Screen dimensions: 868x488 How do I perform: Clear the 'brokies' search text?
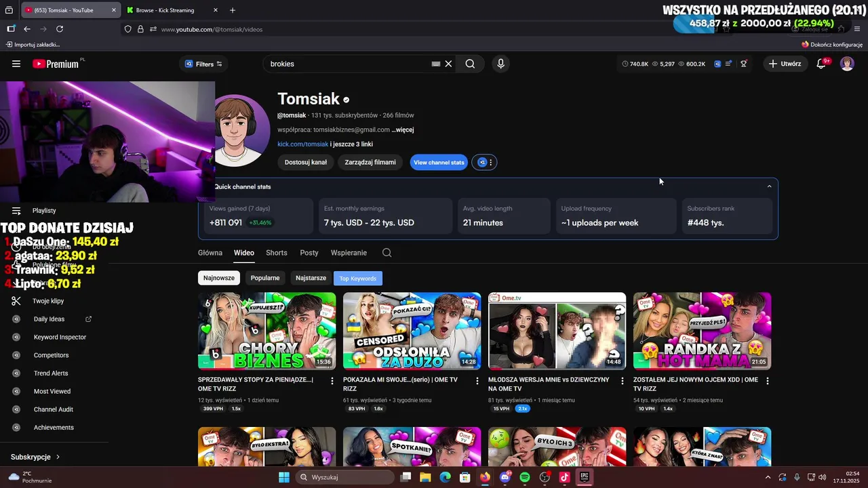point(448,64)
